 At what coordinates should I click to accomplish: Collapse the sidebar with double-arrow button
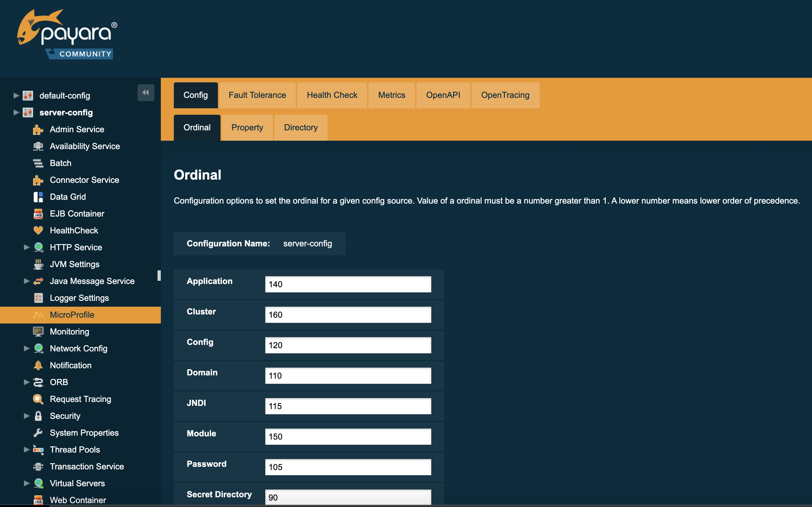(x=146, y=93)
